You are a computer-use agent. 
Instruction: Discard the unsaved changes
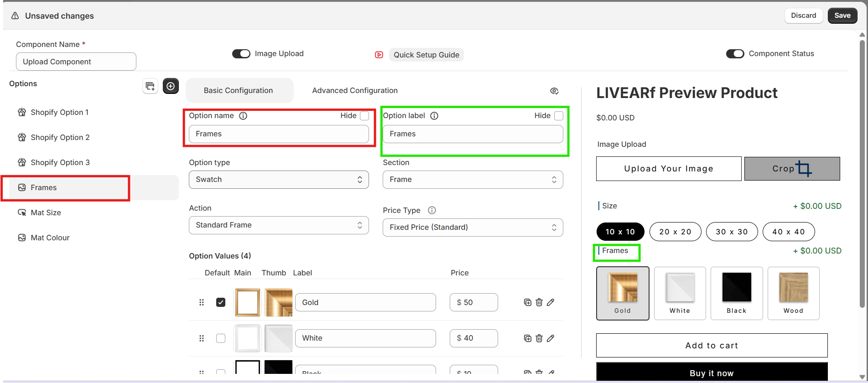(804, 16)
